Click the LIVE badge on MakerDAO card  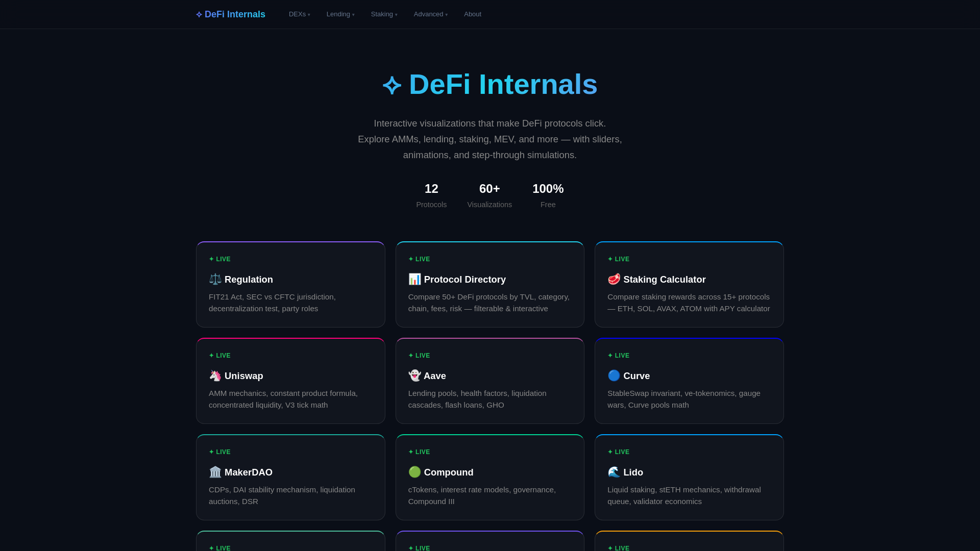tap(219, 452)
